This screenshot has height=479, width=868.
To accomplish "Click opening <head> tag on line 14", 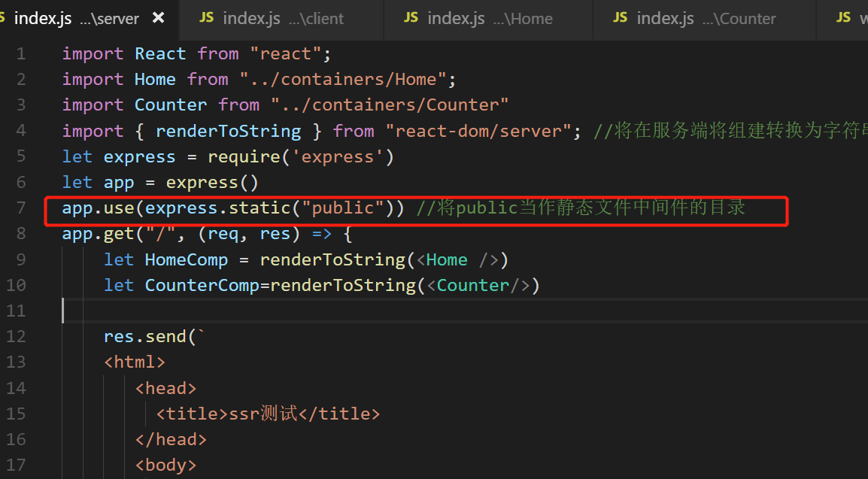I will tap(165, 388).
